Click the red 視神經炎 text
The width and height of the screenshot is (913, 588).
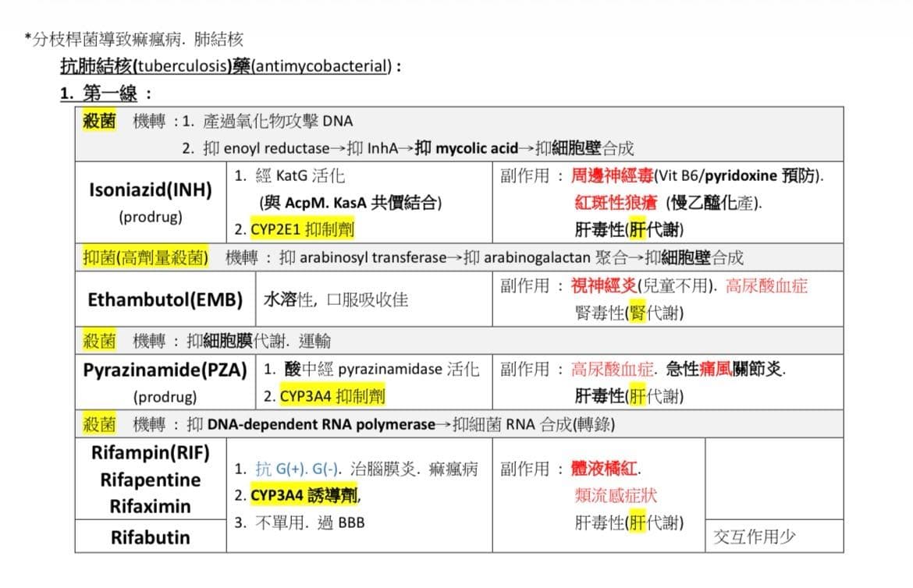tap(604, 286)
